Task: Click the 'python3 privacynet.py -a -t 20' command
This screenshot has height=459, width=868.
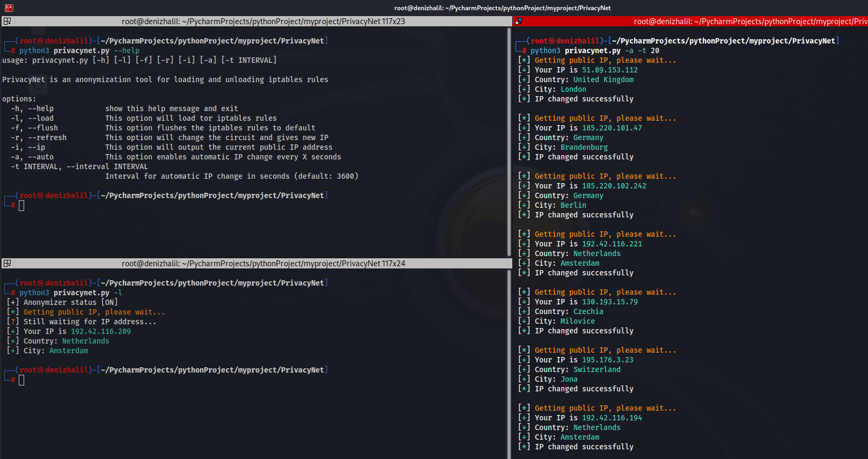Action: 595,50
